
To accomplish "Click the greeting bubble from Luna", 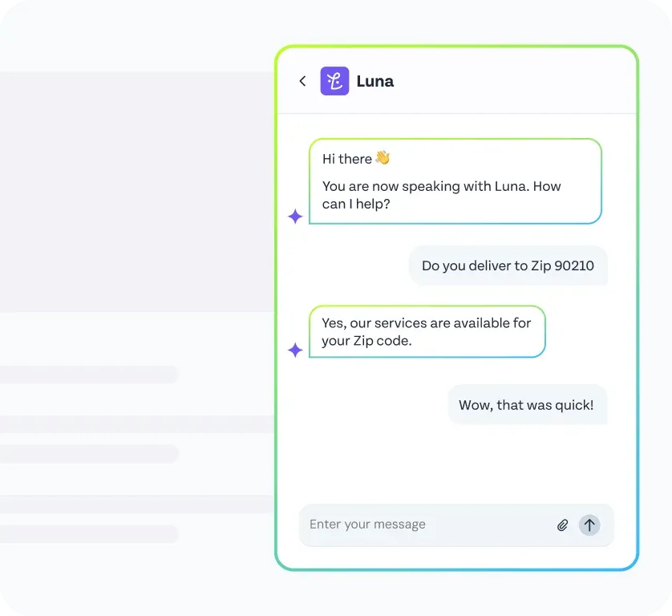I will click(455, 180).
